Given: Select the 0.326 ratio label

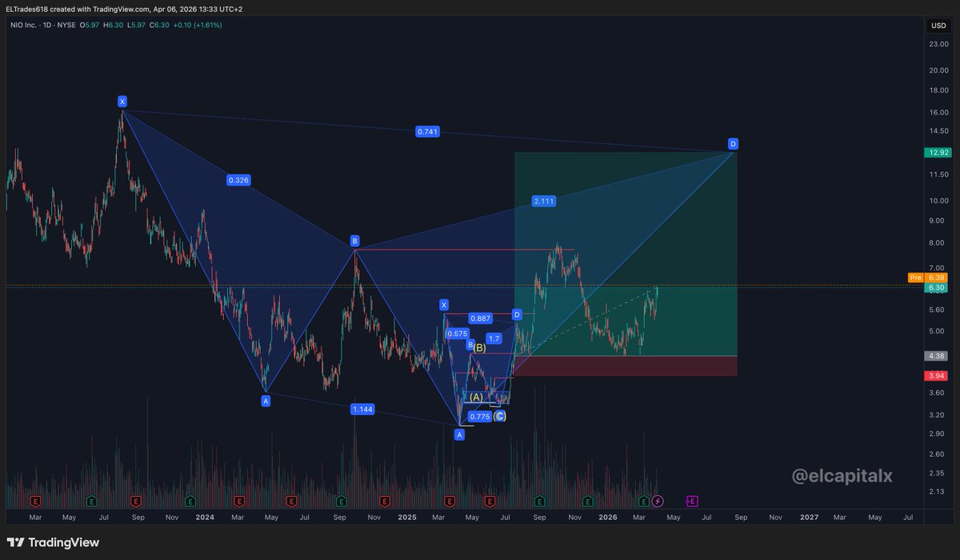Looking at the screenshot, I should tap(238, 181).
